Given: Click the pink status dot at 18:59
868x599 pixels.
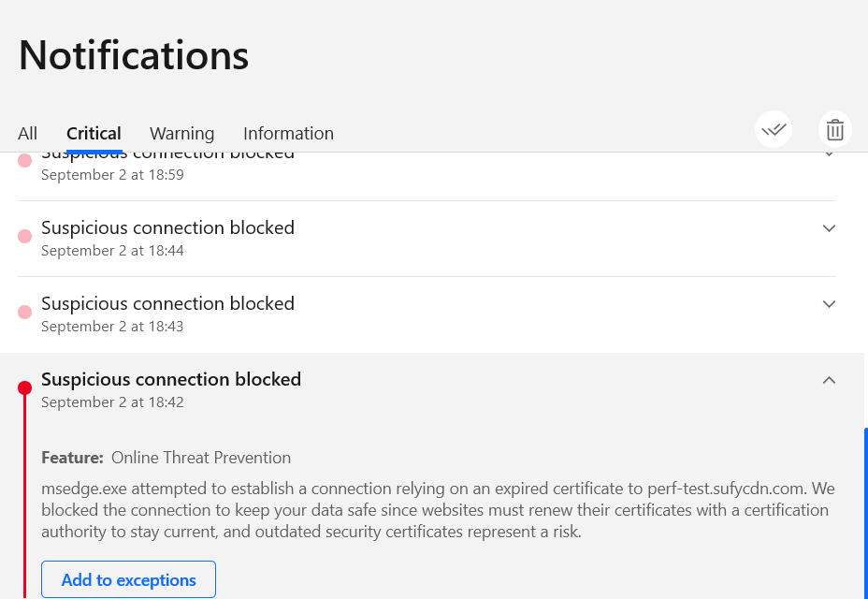Looking at the screenshot, I should [25, 161].
